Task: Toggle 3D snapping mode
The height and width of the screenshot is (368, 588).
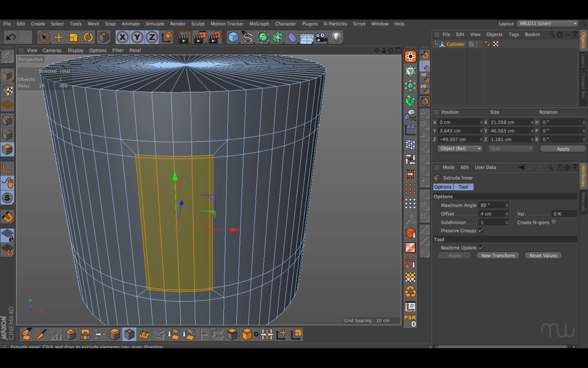Action: [424, 78]
